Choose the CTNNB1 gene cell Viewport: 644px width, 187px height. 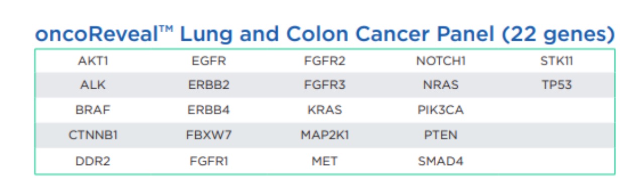93,135
